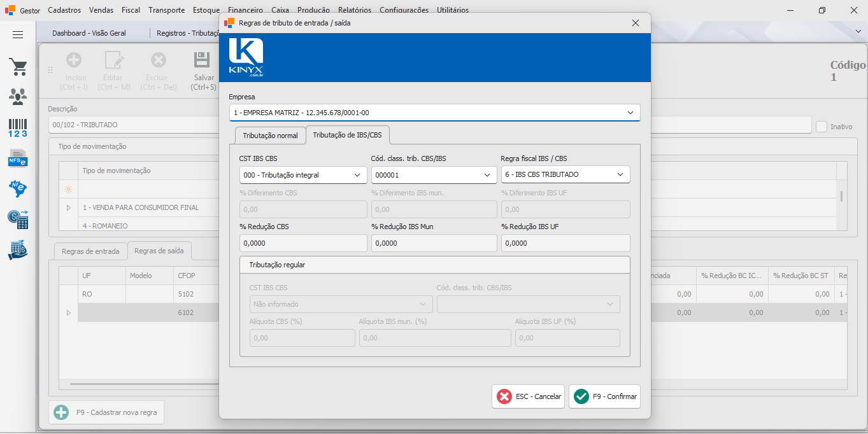
Task: Open the NF-e sidebar icon
Action: click(x=18, y=188)
